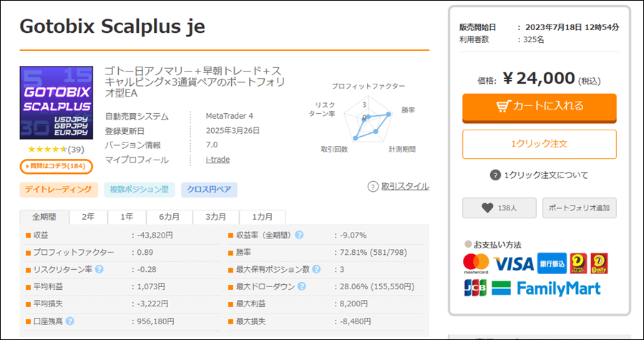Select the クロス円ペア tag

209,190
